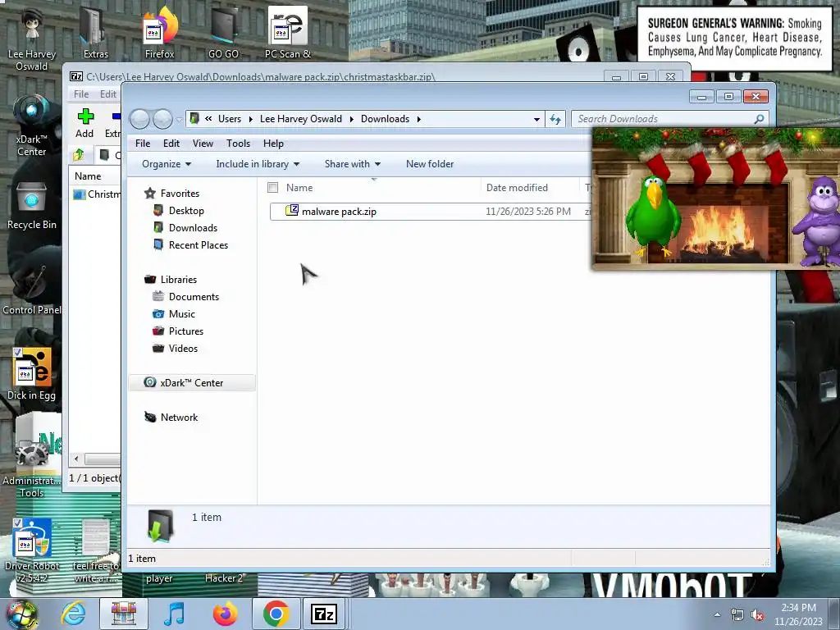This screenshot has height=630, width=840.
Task: Click the Back button in Explorer
Action: pyautogui.click(x=139, y=119)
